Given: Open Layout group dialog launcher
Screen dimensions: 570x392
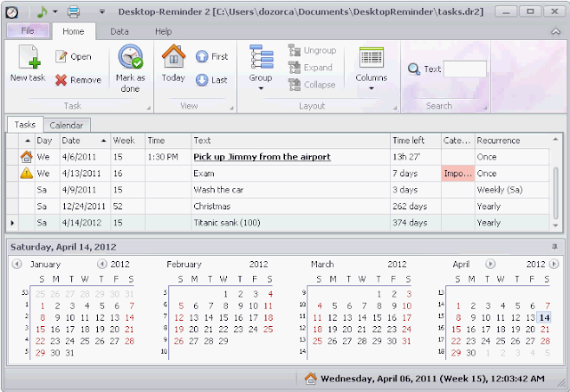Looking at the screenshot, I should (x=395, y=108).
